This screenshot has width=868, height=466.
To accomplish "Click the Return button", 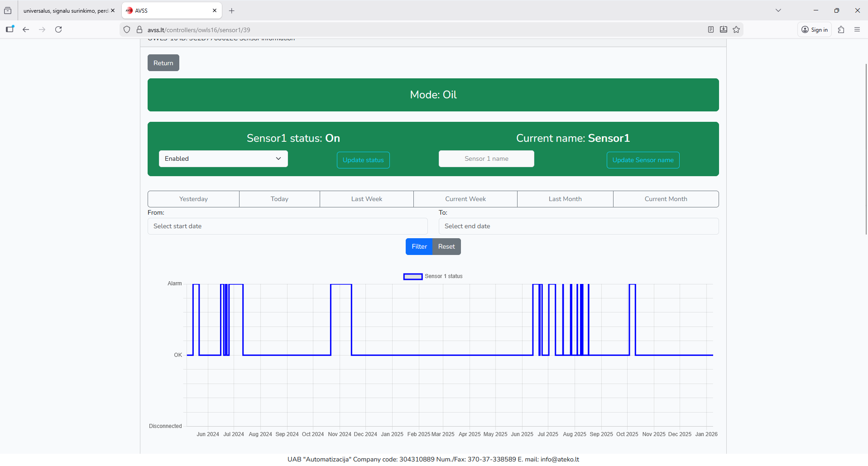I will tap(163, 63).
